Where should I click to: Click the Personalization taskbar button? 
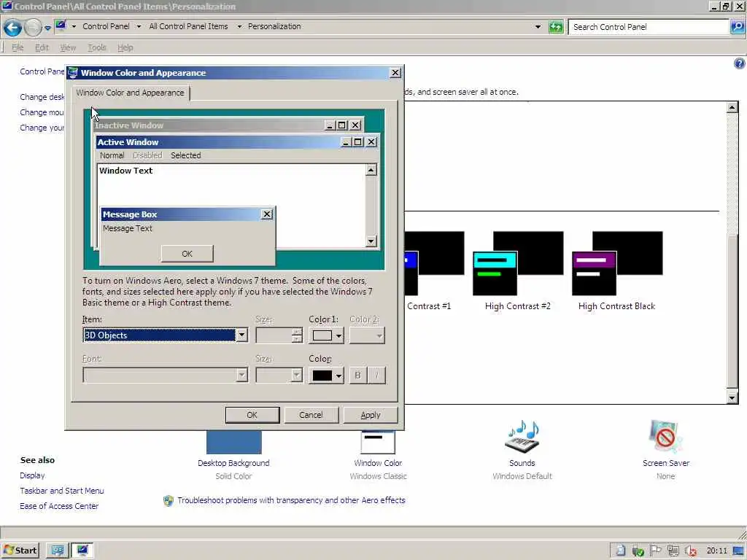click(82, 551)
